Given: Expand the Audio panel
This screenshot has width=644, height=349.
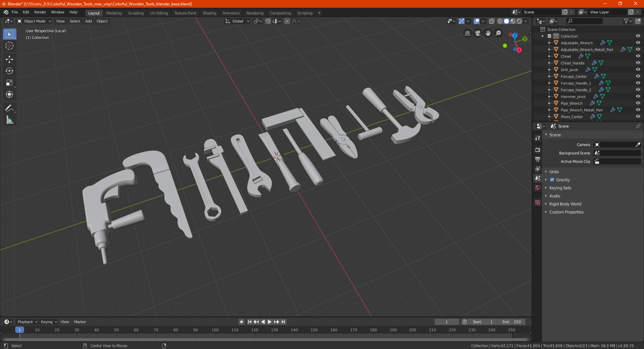Looking at the screenshot, I should point(554,196).
